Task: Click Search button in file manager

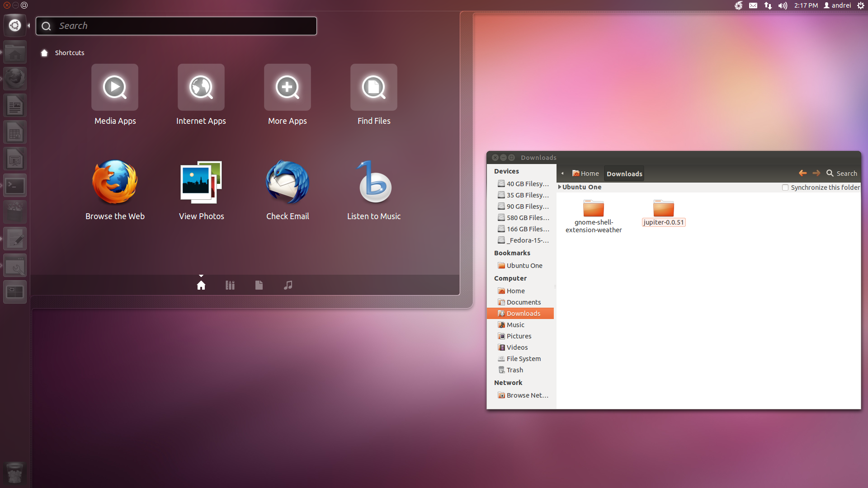Action: (x=842, y=174)
